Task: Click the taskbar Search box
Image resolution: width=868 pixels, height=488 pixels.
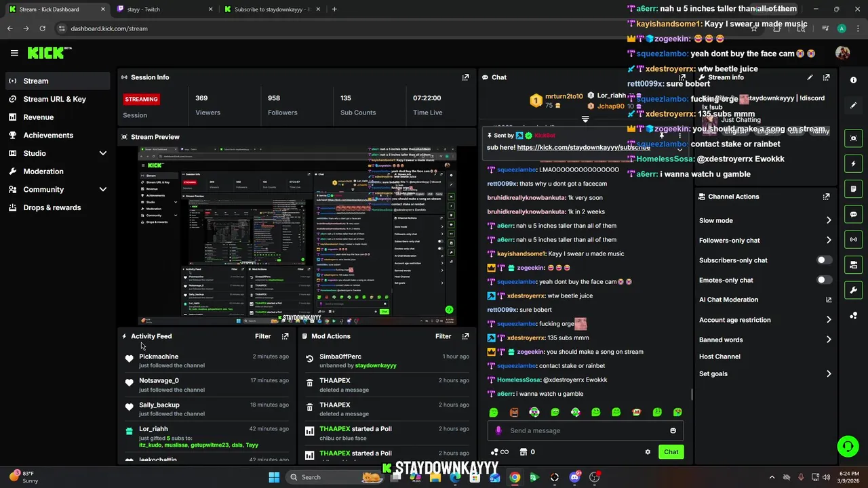Action: pos(336,477)
